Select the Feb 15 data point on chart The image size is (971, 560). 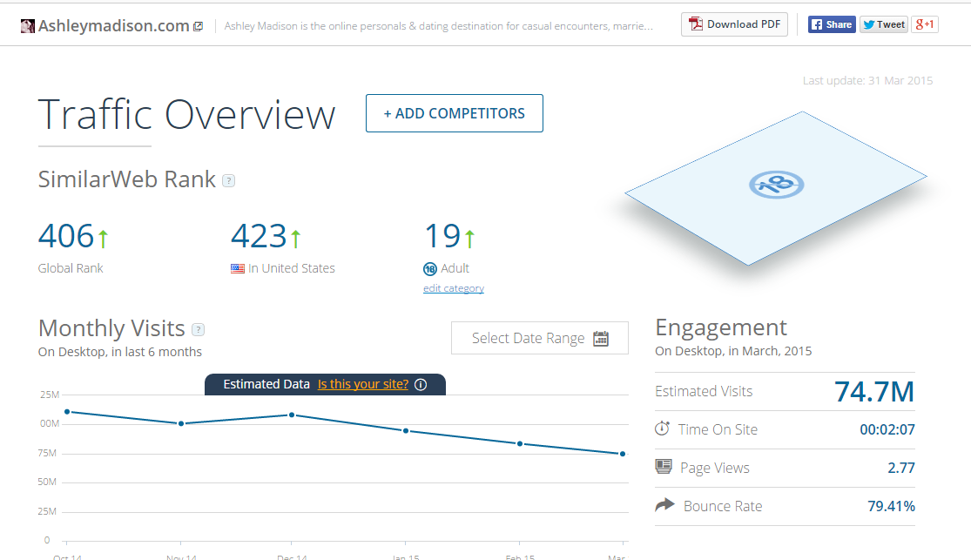tap(520, 443)
